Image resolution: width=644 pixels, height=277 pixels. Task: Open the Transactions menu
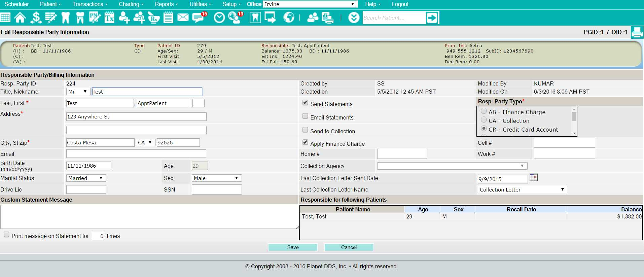pos(90,4)
